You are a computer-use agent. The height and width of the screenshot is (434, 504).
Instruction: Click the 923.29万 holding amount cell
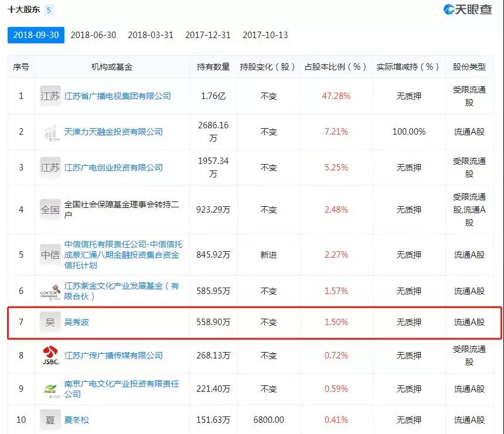(x=213, y=210)
